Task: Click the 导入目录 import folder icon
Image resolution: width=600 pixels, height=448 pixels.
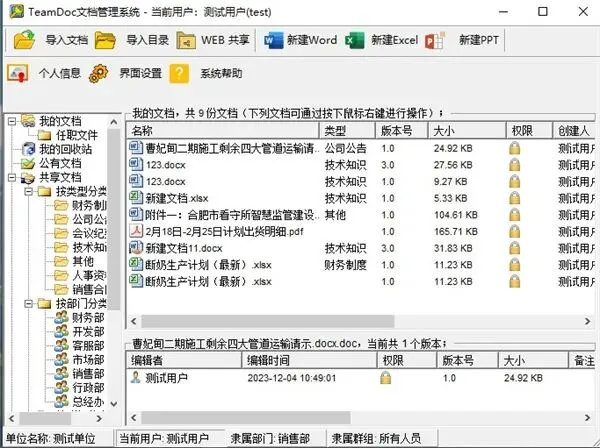Action: click(x=105, y=40)
